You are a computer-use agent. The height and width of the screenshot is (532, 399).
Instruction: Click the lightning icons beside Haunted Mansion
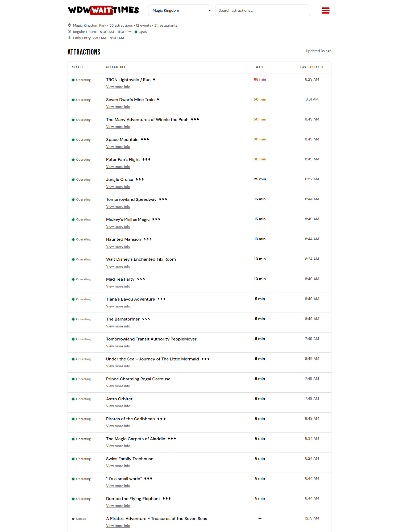click(x=148, y=239)
